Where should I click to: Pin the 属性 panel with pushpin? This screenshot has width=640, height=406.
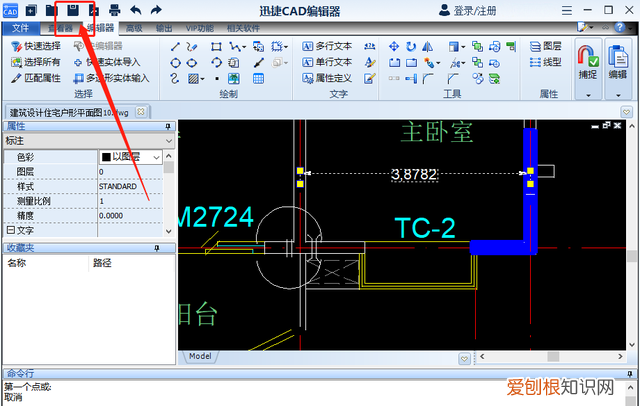(x=168, y=127)
